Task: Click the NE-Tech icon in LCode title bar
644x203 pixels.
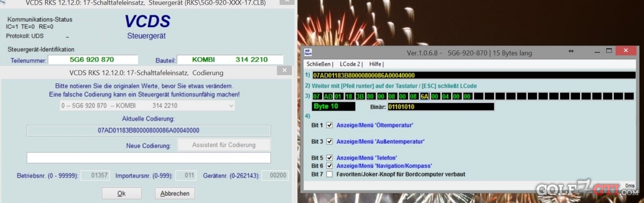Action: (309, 52)
